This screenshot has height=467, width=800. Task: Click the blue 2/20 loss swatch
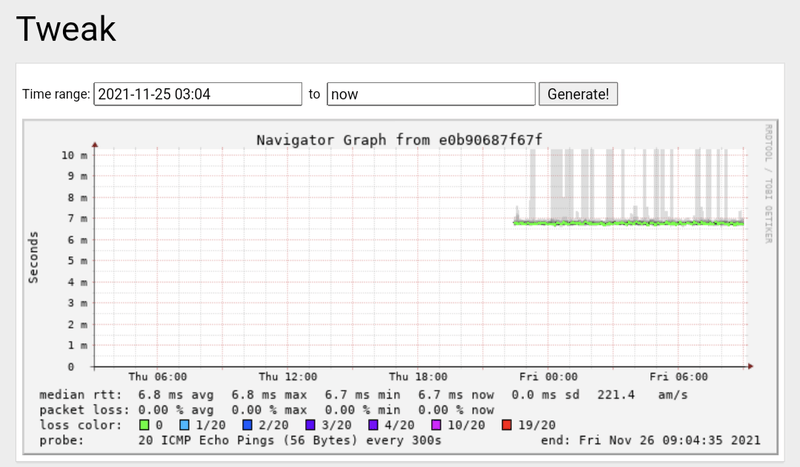pos(247,425)
